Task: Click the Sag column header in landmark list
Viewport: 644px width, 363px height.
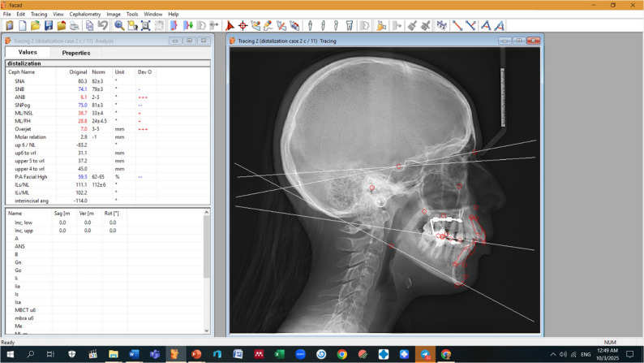Action: [64, 214]
